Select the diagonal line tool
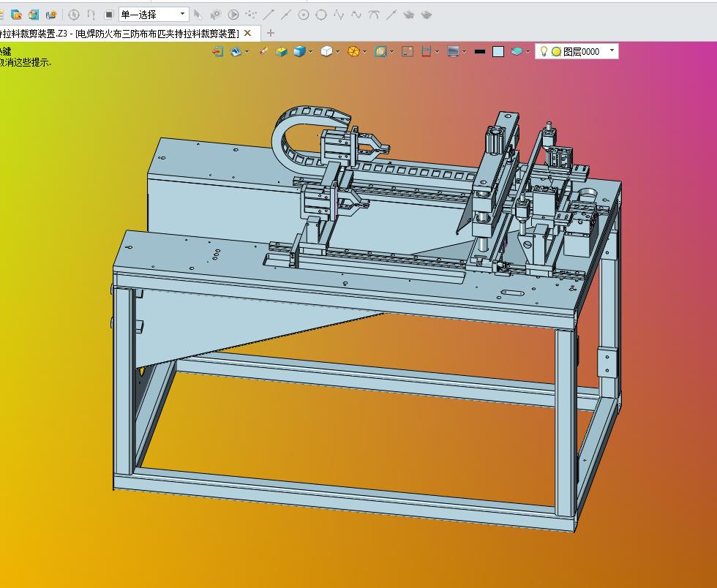717x588 pixels. (269, 15)
